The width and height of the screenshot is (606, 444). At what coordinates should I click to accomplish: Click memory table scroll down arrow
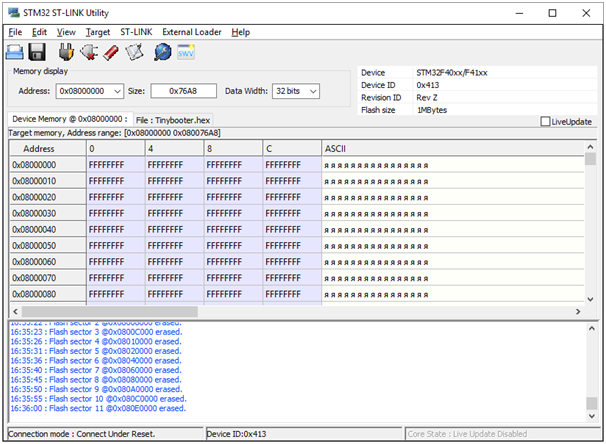[x=590, y=299]
